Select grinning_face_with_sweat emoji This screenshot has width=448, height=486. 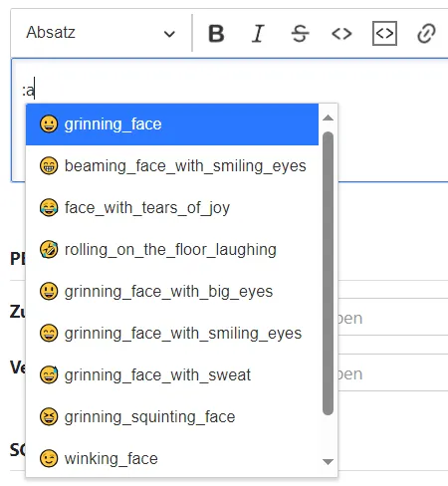[172, 375]
